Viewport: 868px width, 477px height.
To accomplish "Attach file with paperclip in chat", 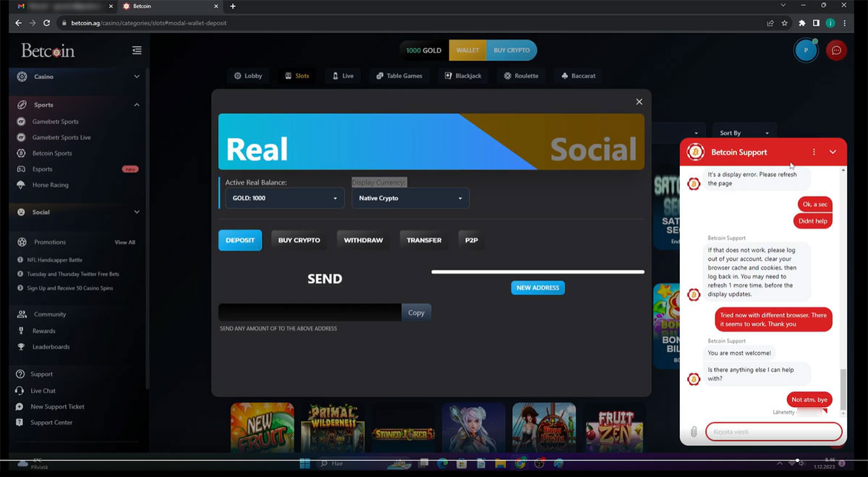I will tap(694, 431).
